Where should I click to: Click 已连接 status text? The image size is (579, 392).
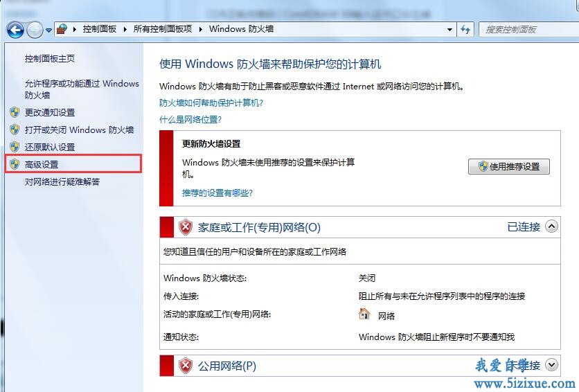click(x=524, y=226)
